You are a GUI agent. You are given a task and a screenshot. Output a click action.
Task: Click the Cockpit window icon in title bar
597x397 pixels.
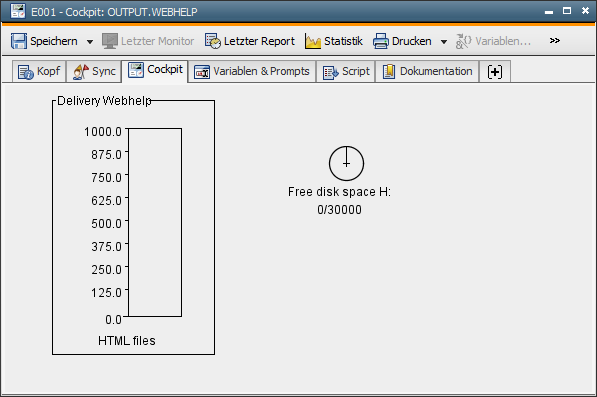(18, 11)
